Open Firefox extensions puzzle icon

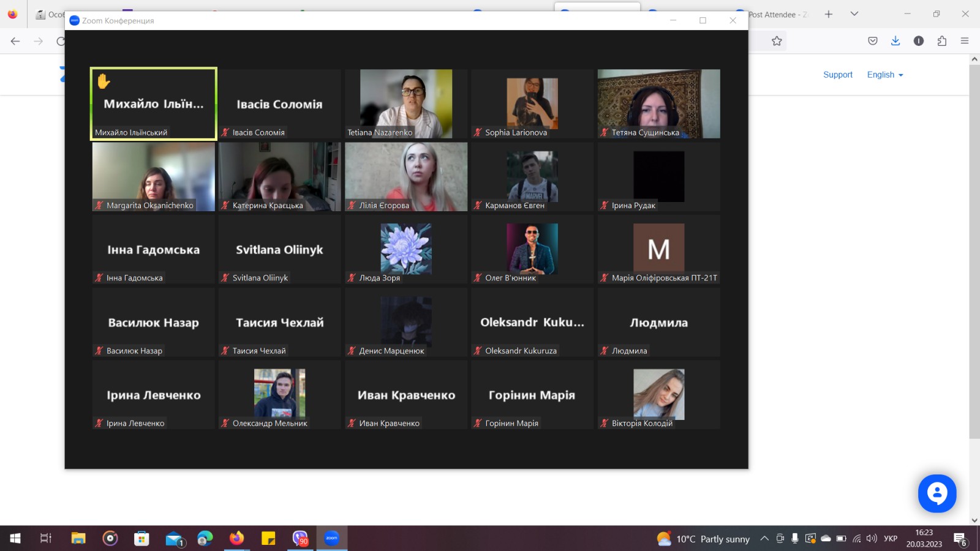tap(942, 41)
